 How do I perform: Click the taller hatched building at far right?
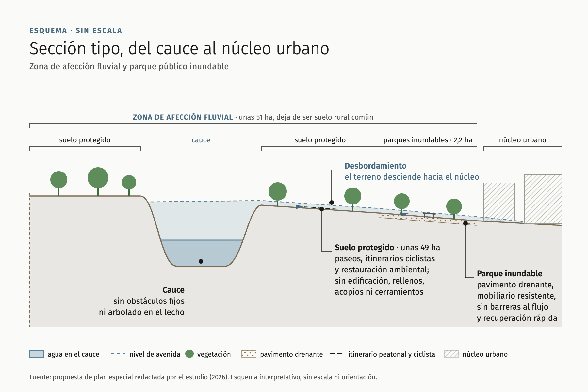coord(543,199)
